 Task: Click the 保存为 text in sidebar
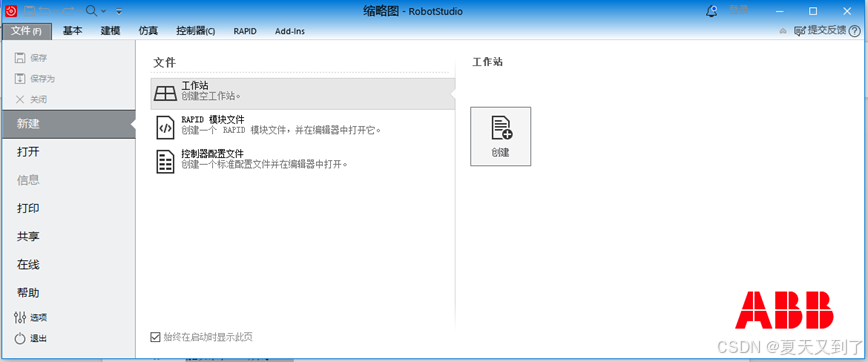[43, 79]
